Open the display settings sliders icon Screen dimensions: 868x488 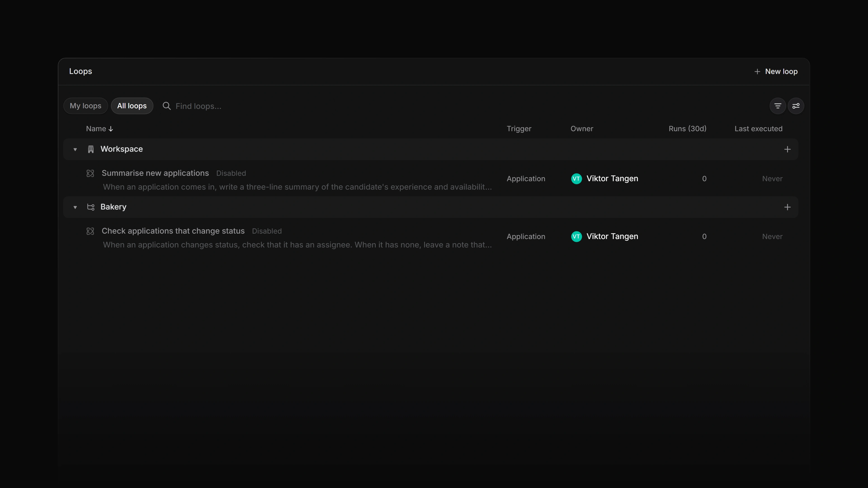pos(796,106)
